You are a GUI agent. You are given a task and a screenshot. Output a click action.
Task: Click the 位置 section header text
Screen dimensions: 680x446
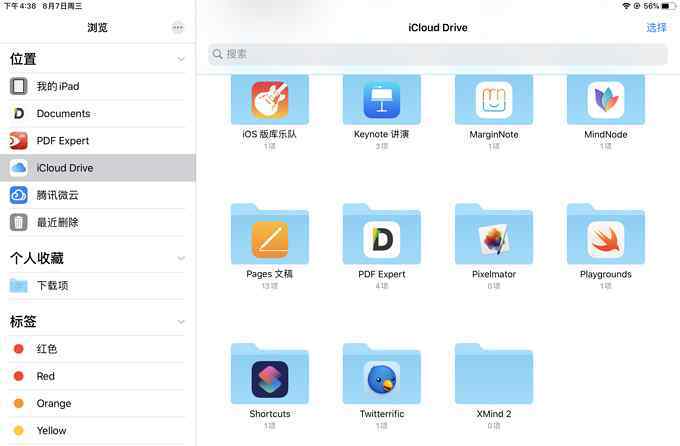pyautogui.click(x=23, y=59)
